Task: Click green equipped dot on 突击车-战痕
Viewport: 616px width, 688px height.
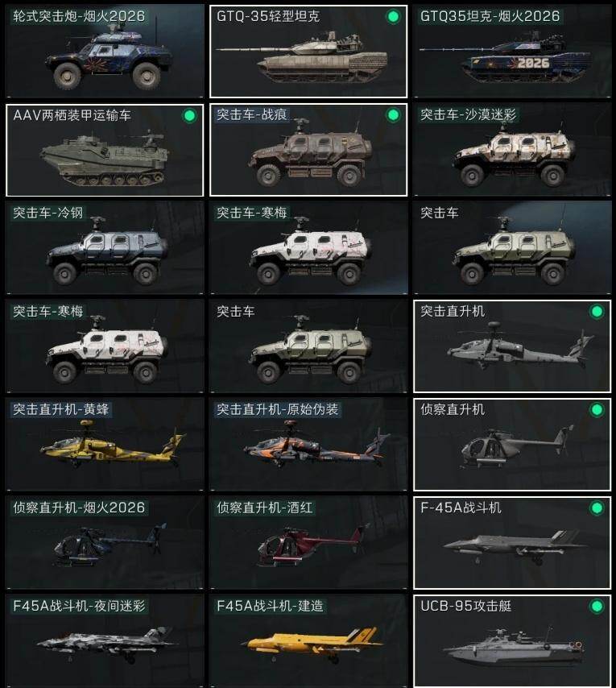Action: 393,115
